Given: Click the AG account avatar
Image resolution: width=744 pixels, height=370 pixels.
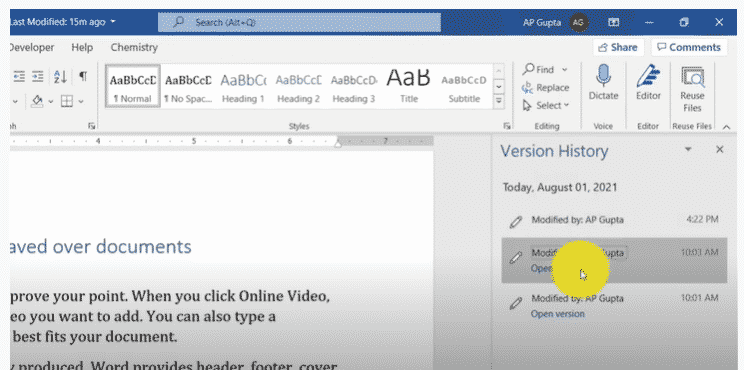Looking at the screenshot, I should (x=578, y=22).
